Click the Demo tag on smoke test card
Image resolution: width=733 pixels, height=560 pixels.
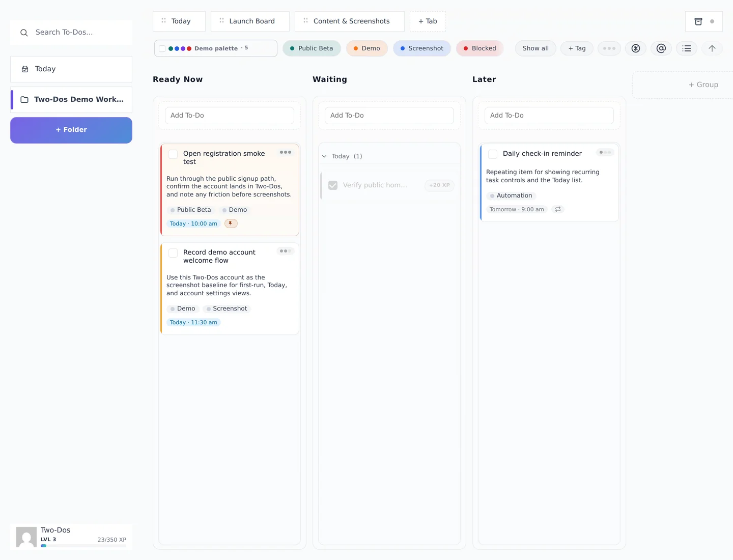[x=235, y=210]
